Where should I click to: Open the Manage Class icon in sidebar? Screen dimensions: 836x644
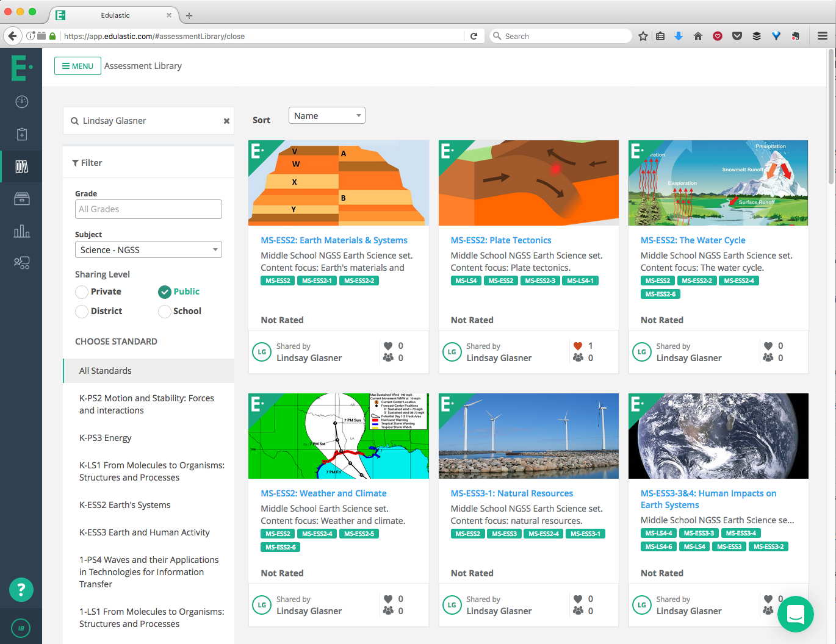click(x=21, y=263)
